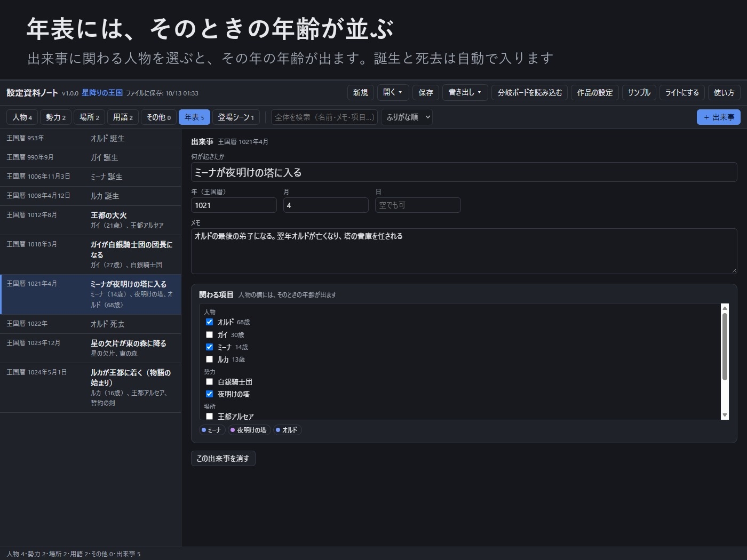This screenshot has height=560, width=747.
Task: Open the ふりがな順 sort dropdown
Action: pyautogui.click(x=407, y=117)
